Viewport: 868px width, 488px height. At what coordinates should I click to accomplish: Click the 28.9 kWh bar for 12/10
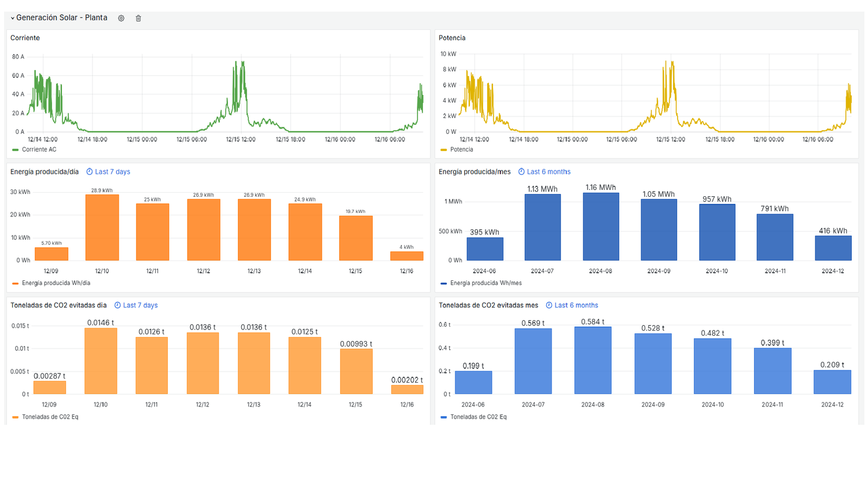tap(102, 228)
